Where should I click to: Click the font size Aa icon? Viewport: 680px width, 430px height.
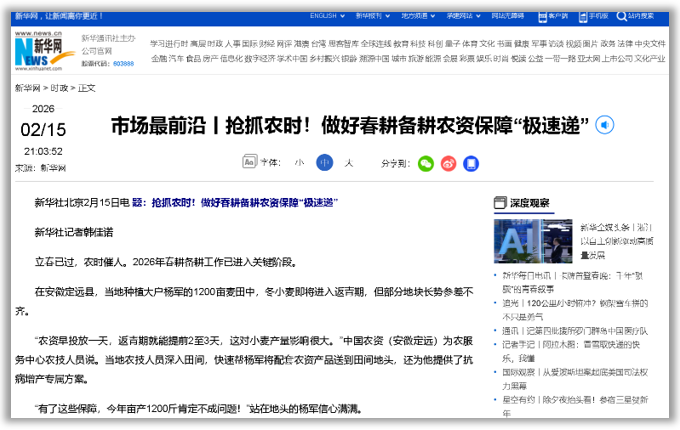249,162
